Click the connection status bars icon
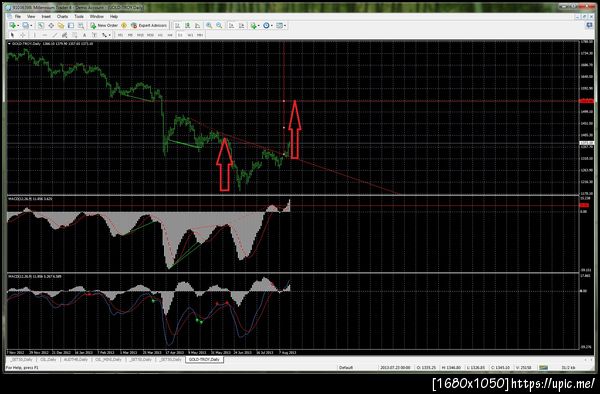The height and width of the screenshot is (394, 600). (x=543, y=368)
